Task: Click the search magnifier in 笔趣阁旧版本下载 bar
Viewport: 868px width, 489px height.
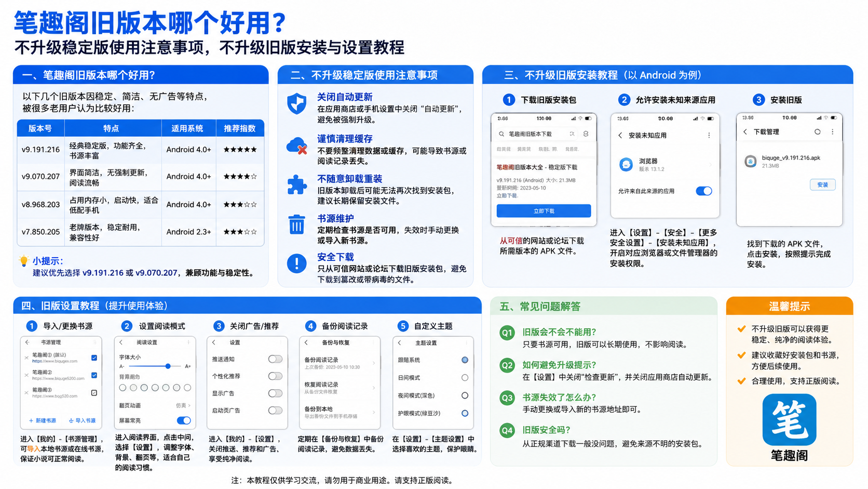Action: 501,134
